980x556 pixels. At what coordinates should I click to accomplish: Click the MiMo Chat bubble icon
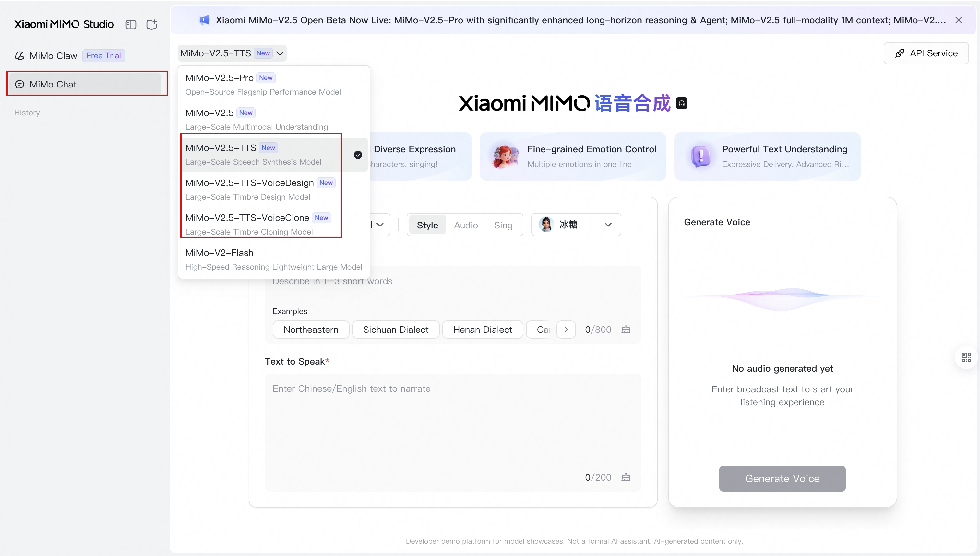point(19,84)
